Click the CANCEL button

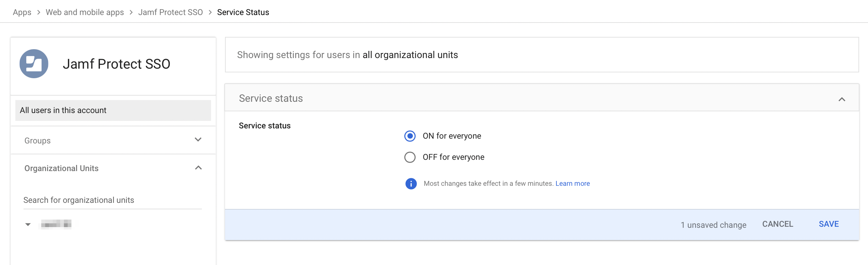[778, 224]
